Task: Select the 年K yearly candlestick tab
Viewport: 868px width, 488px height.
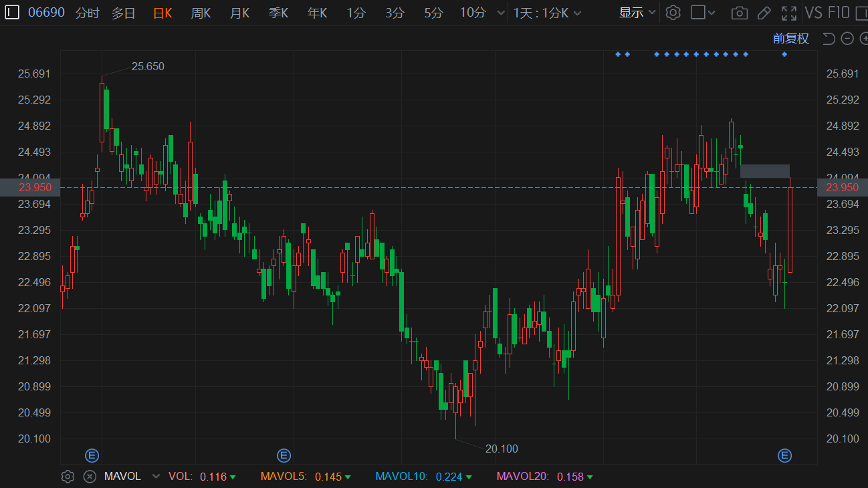Action: (317, 13)
